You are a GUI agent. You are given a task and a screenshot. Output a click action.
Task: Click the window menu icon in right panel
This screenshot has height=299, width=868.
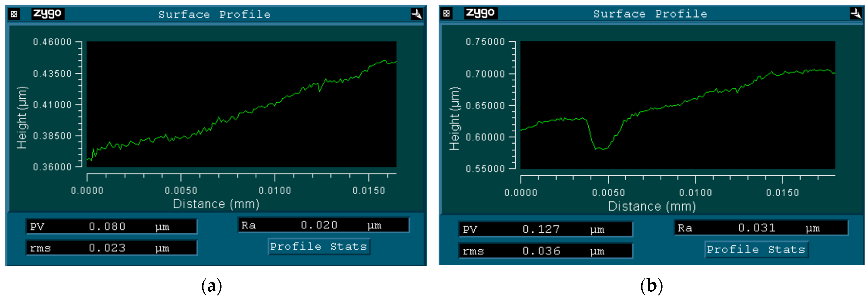coord(447,14)
